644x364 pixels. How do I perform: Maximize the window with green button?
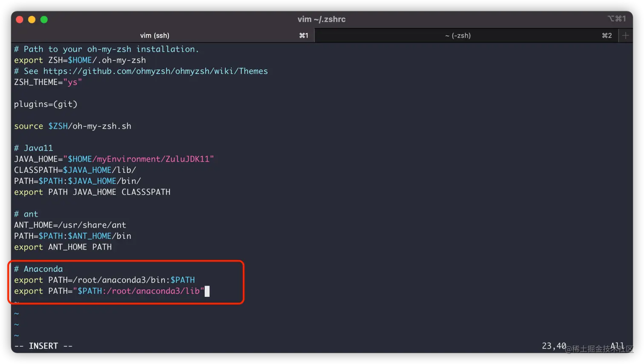44,20
